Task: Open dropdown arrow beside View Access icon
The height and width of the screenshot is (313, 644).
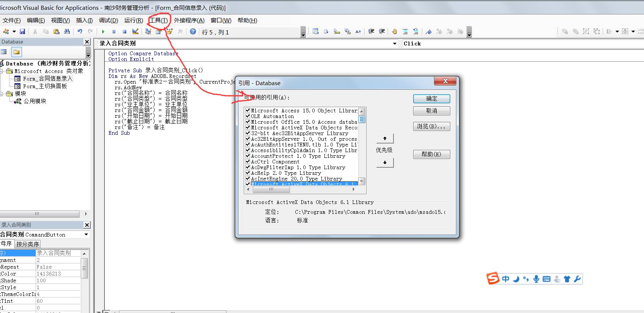Action: [14, 31]
